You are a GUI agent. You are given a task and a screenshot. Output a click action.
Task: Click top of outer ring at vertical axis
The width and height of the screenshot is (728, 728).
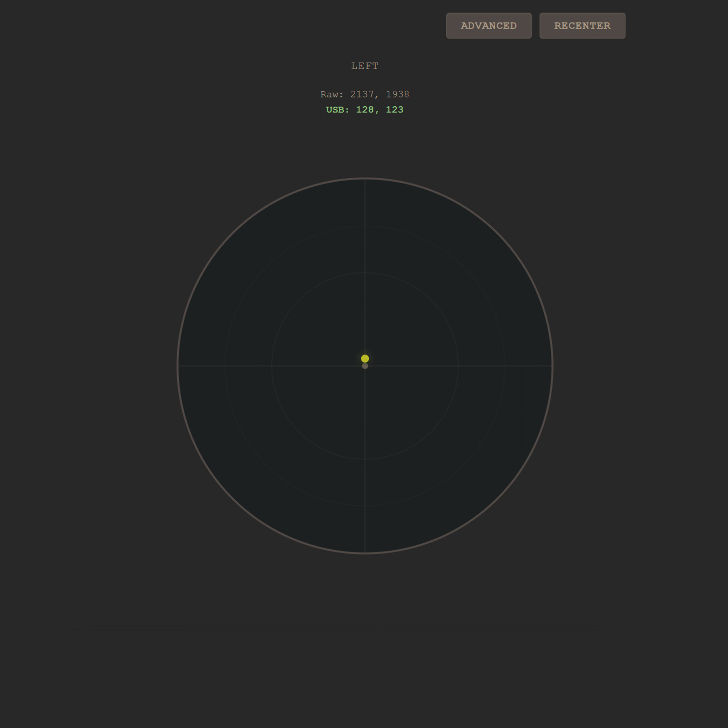(x=365, y=179)
